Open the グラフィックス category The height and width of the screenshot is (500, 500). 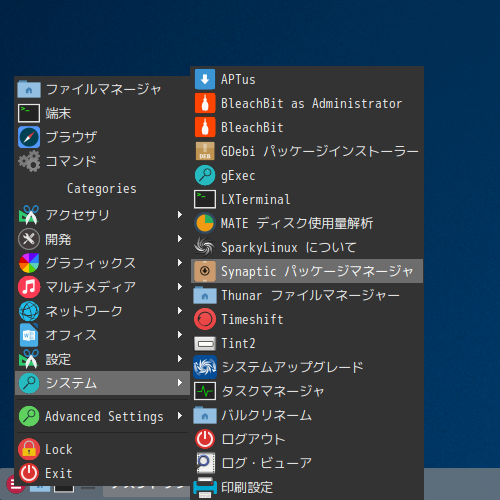coord(102,263)
